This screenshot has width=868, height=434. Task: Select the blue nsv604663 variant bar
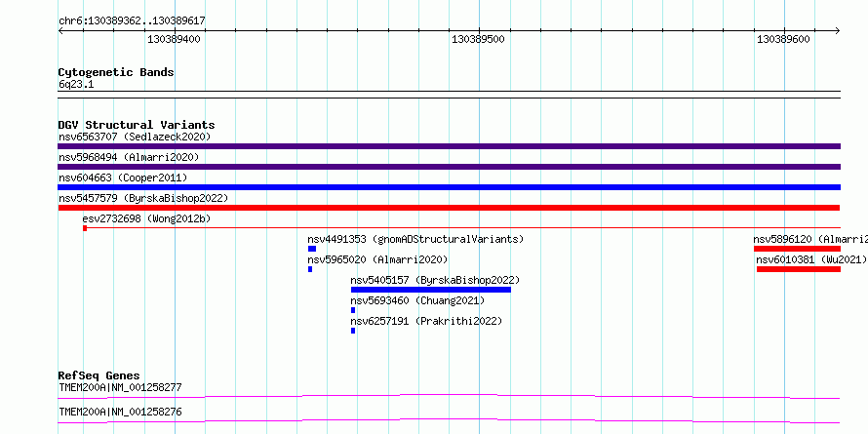coord(449,187)
